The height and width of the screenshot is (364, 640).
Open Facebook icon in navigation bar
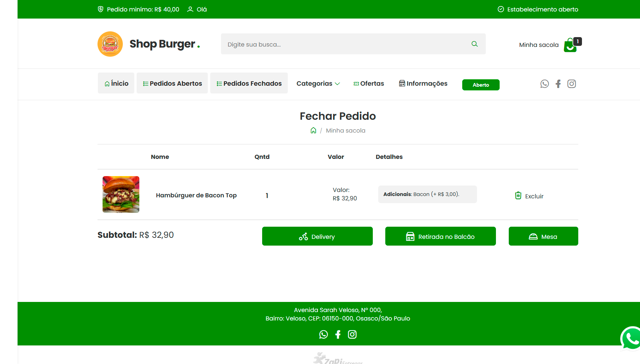(x=558, y=84)
